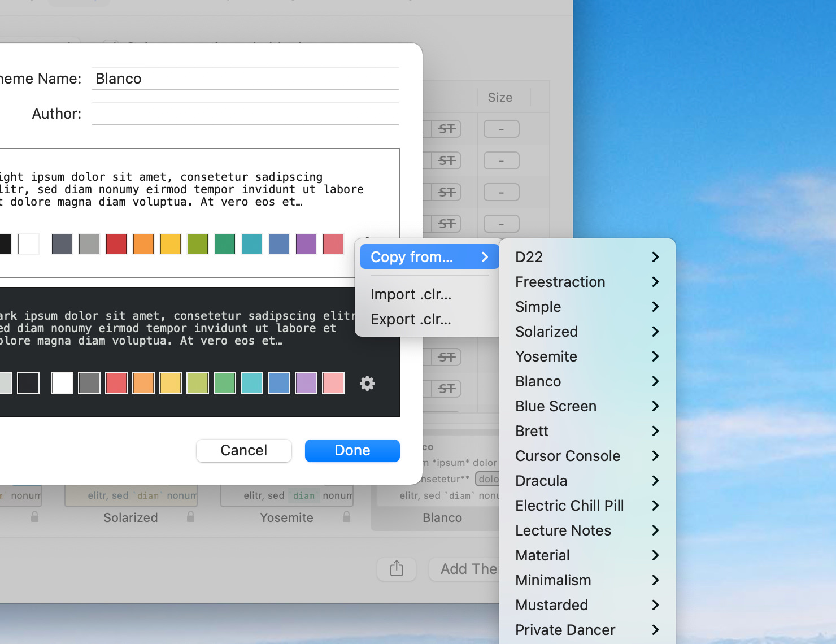Open the red swatch in light preview
The width and height of the screenshot is (836, 644).
tap(116, 244)
